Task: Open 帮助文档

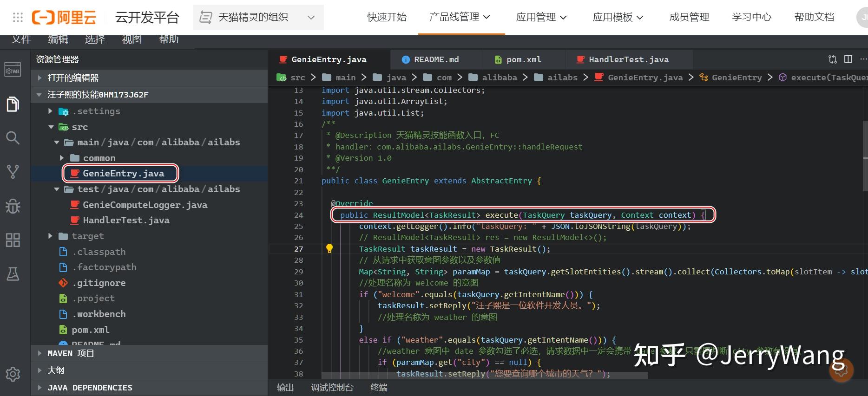Action: tap(814, 17)
